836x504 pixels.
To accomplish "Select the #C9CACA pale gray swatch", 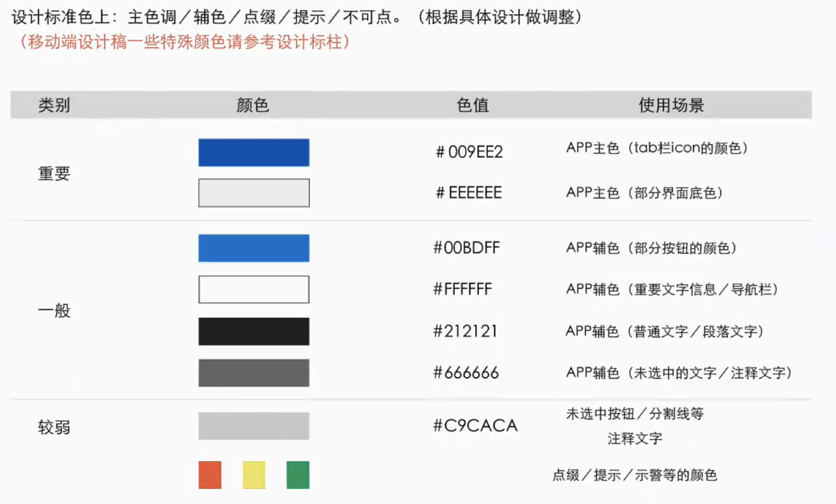I will click(254, 426).
